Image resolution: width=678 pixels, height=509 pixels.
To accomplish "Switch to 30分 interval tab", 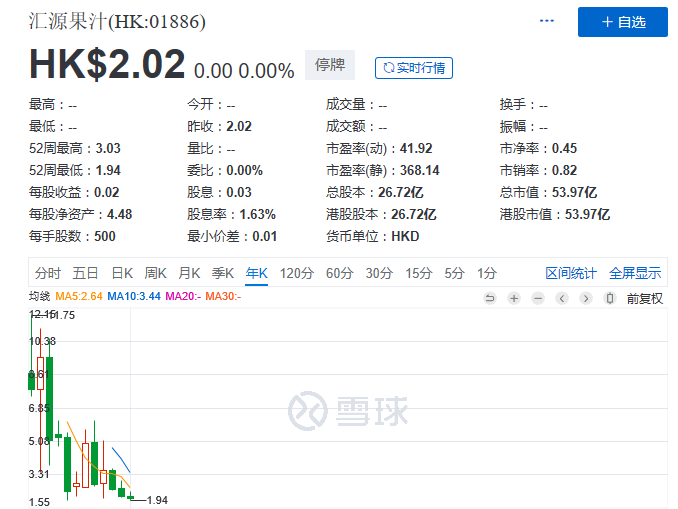I will pyautogui.click(x=379, y=273).
